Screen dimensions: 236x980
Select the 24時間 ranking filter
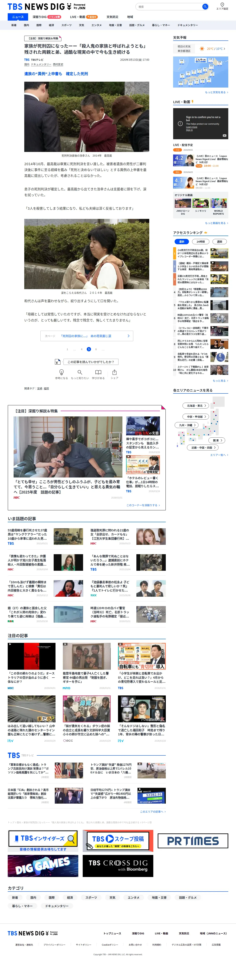(x=201, y=242)
